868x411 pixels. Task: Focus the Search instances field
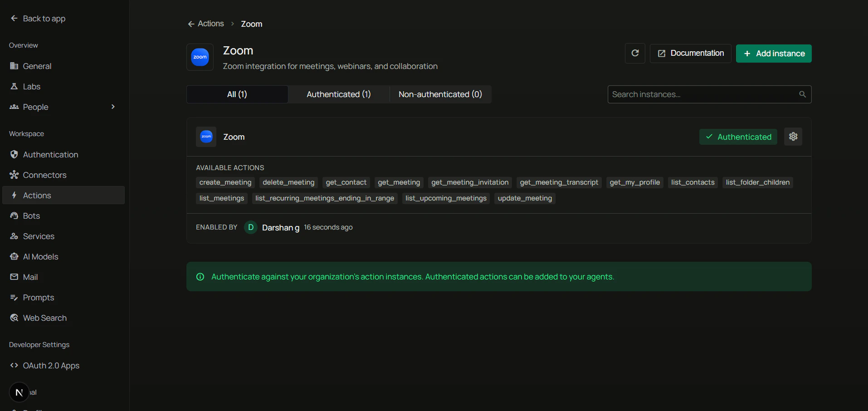[x=709, y=94]
